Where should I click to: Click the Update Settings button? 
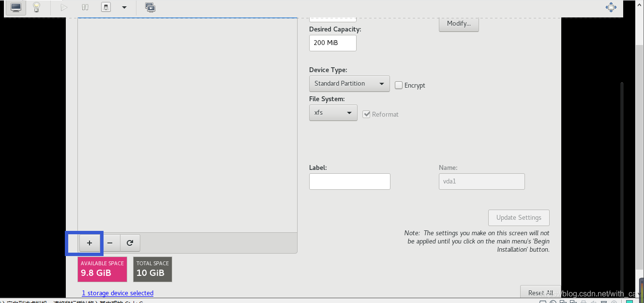coord(519,218)
